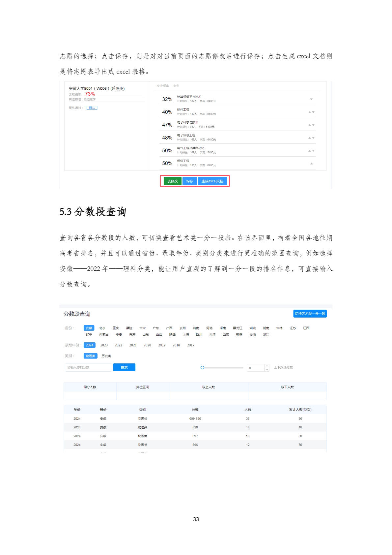This screenshot has height=555, width=392.
Task: Select admission year 2022
Action: point(118,345)
